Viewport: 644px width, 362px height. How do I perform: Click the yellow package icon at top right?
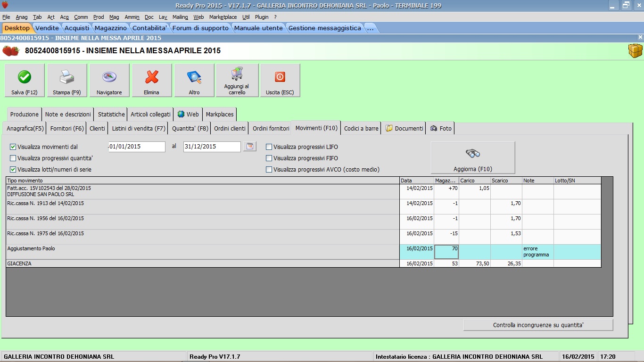coord(635,51)
